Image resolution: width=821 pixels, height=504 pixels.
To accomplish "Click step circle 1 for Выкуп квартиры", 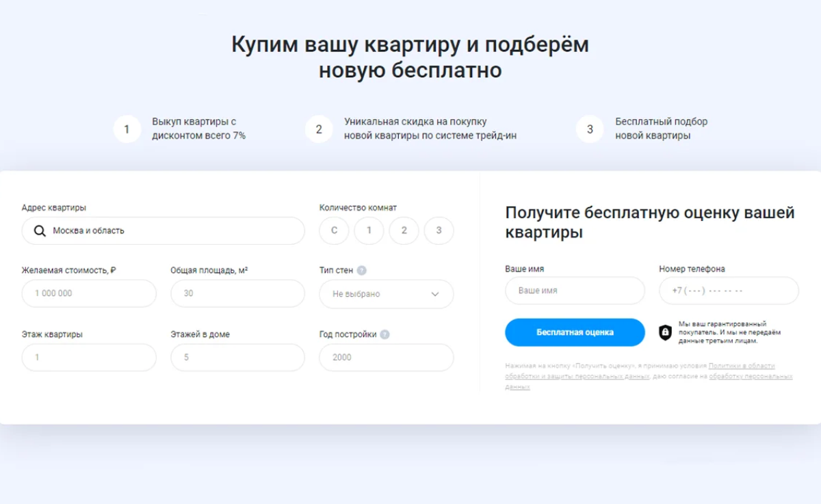I will [127, 129].
